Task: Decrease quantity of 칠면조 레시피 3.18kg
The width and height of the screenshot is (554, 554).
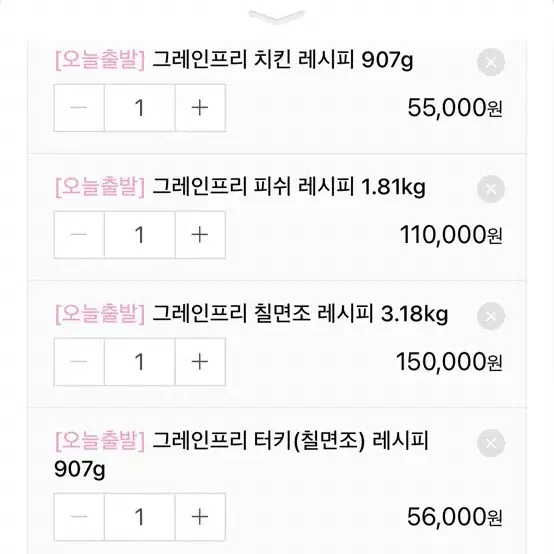Action: tap(79, 362)
